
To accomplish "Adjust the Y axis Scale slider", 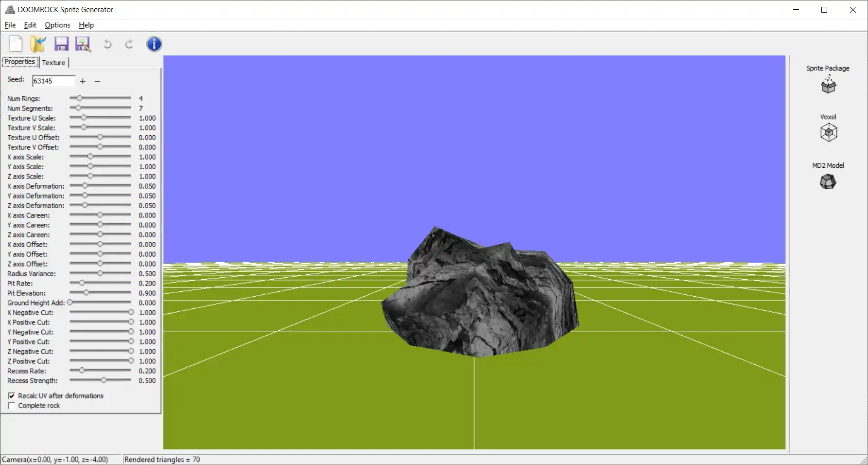I will click(100, 166).
